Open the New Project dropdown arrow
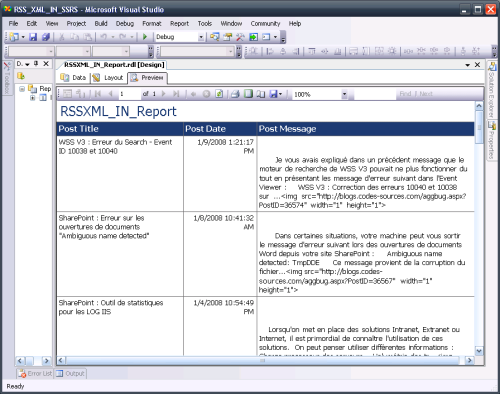This screenshot has width=500, height=394. coord(23,37)
